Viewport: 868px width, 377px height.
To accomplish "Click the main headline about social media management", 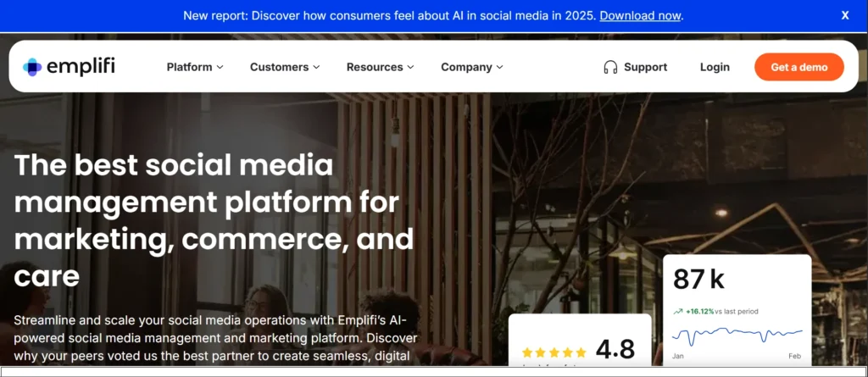I will pyautogui.click(x=214, y=220).
